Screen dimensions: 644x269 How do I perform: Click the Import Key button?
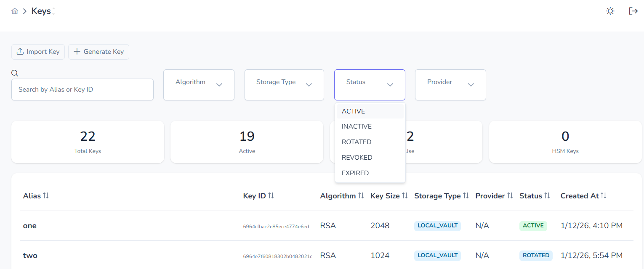click(x=38, y=52)
